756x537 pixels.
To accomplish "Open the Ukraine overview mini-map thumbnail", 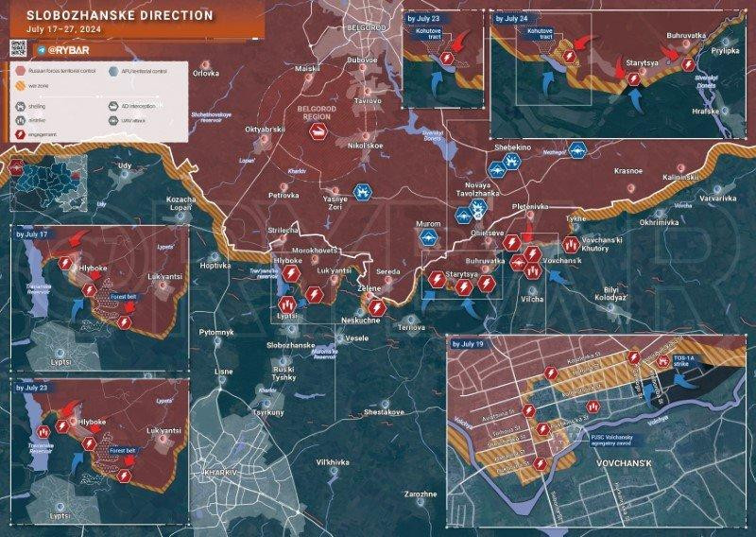I will (x=48, y=183).
